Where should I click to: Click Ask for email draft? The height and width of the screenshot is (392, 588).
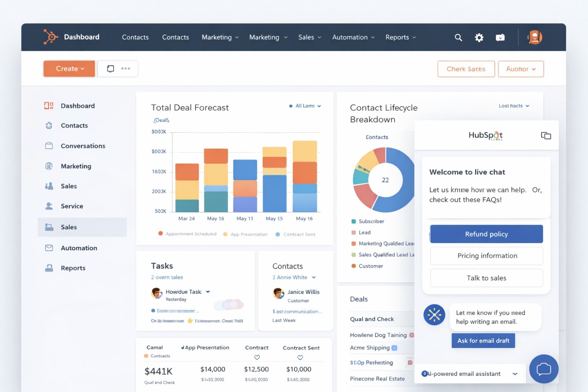pyautogui.click(x=483, y=340)
